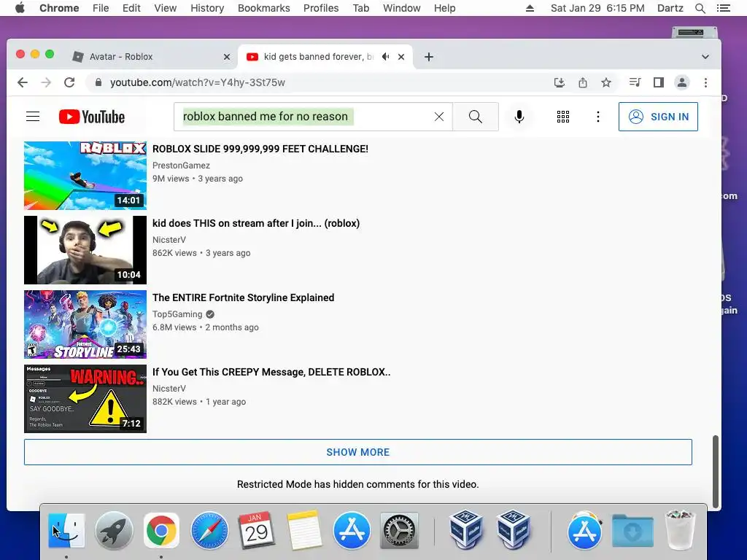Open Downloads folder in Dock
Image resolution: width=747 pixels, height=560 pixels.
[x=632, y=531]
